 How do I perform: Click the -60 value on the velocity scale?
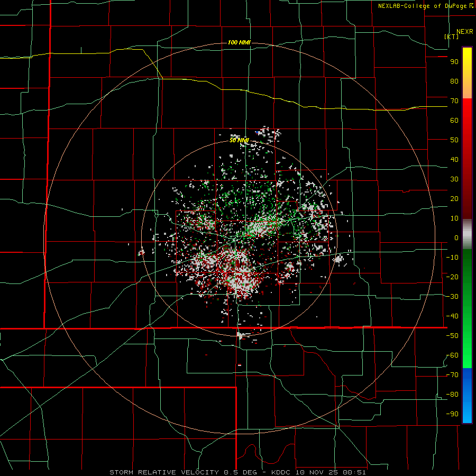coord(452,355)
